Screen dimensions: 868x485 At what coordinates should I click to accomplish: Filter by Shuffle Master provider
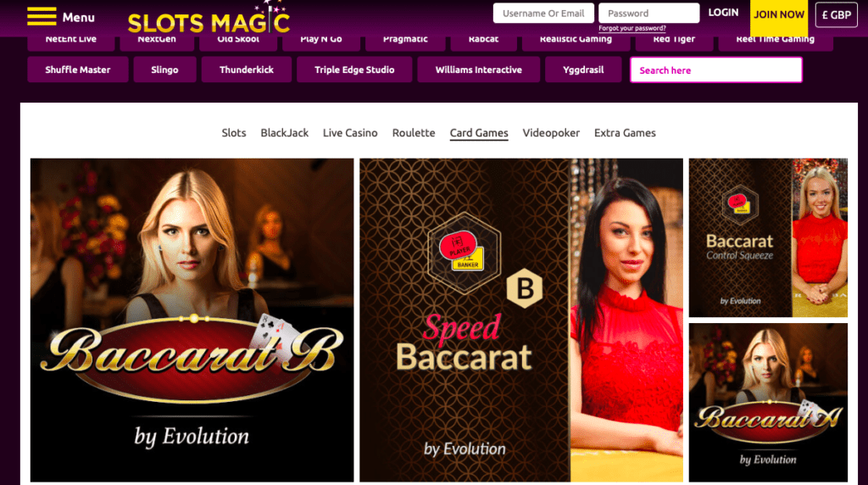click(78, 70)
